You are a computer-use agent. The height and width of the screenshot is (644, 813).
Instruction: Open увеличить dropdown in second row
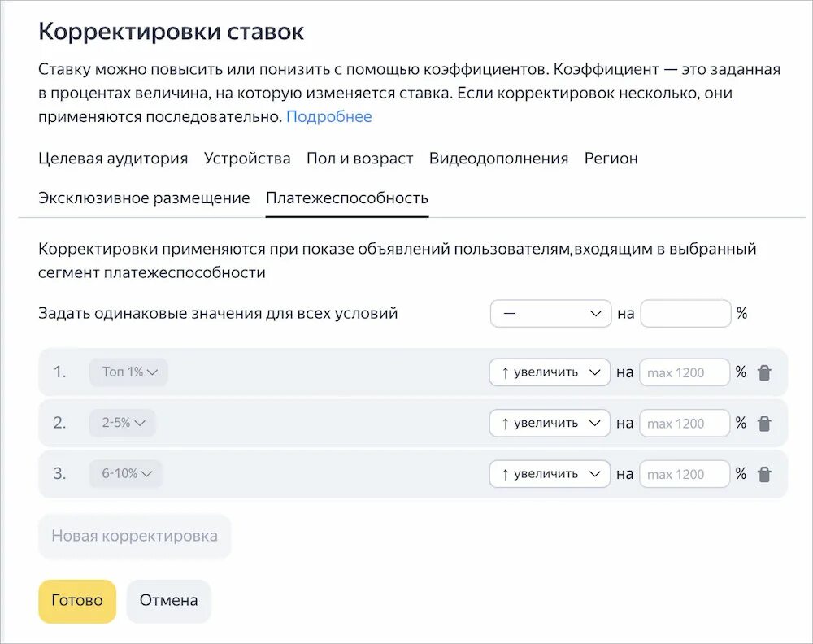550,424
